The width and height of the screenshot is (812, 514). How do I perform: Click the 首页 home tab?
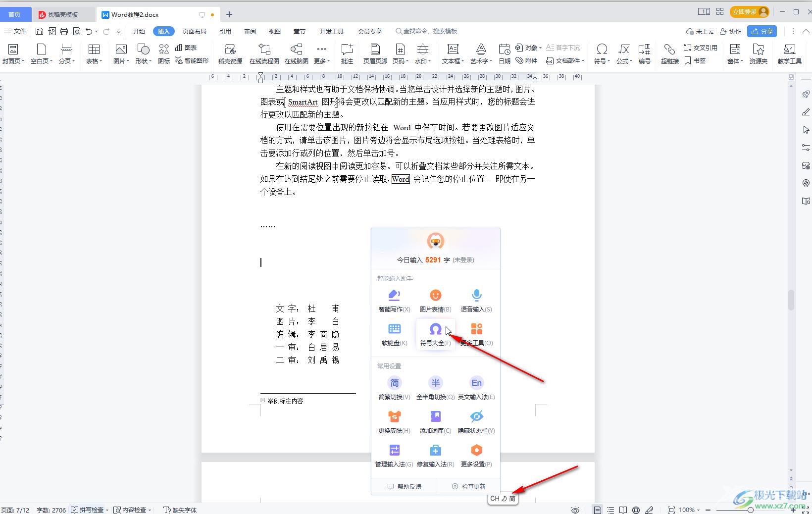click(15, 14)
